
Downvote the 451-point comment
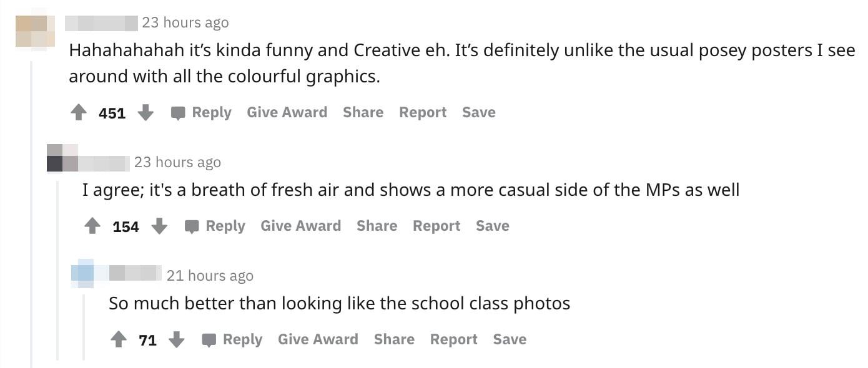(145, 113)
